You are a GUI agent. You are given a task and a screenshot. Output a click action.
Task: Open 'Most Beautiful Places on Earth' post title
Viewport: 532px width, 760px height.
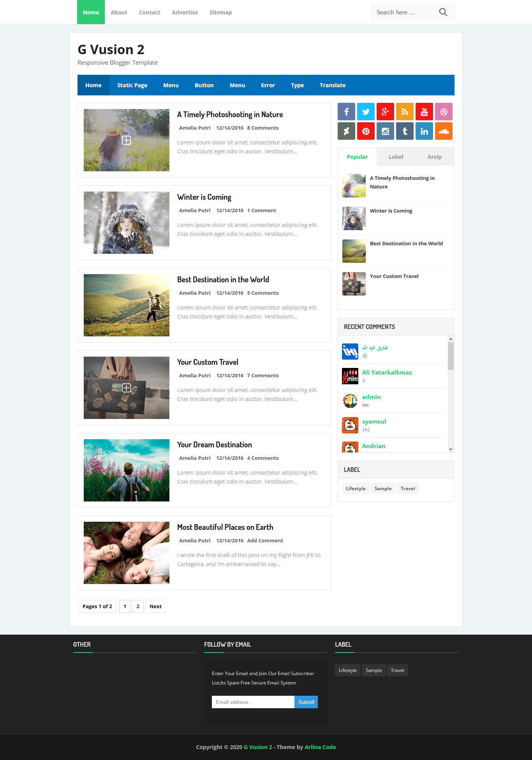tap(225, 527)
